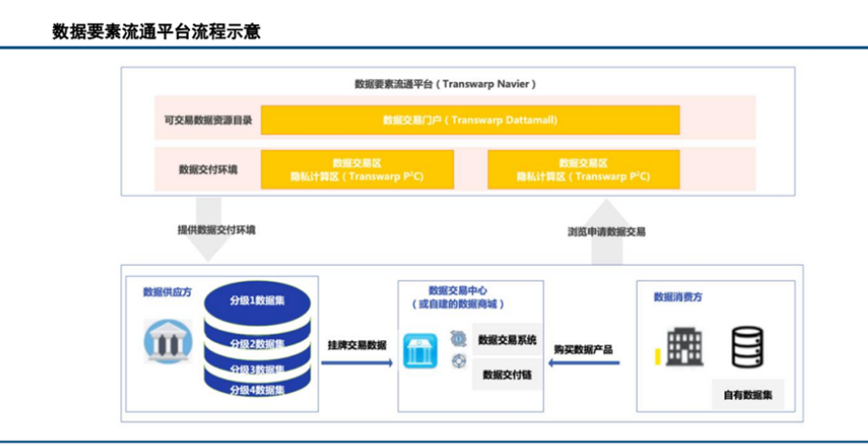Click the yellow 数据交易门户 (Transwarp Dattamall) box
The width and height of the screenshot is (868, 446).
tap(470, 120)
